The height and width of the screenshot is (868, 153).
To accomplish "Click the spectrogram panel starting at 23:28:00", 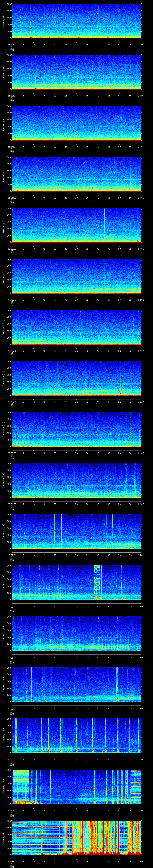I will (x=77, y=327).
